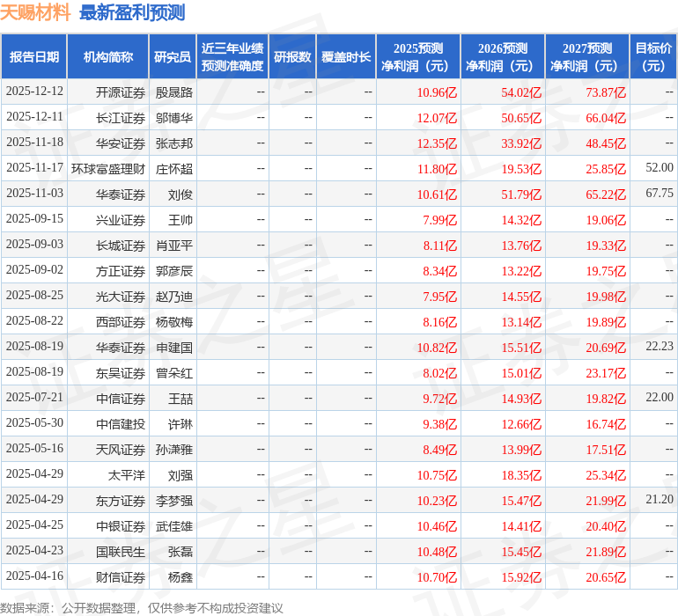Screen dimensions: 678x616
Task: Click the 近三年业绩预测准确度 column header
Action: pos(232,57)
